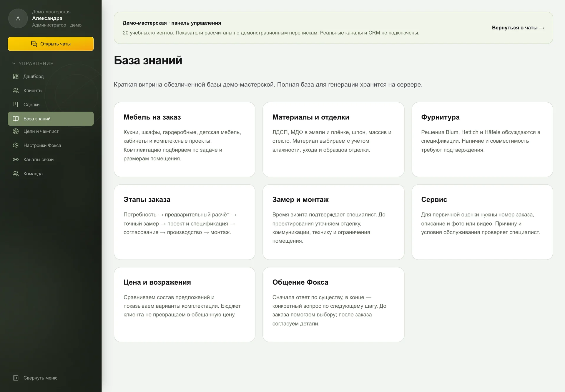
Task: Select the Фурнитура card heading
Action: [440, 117]
